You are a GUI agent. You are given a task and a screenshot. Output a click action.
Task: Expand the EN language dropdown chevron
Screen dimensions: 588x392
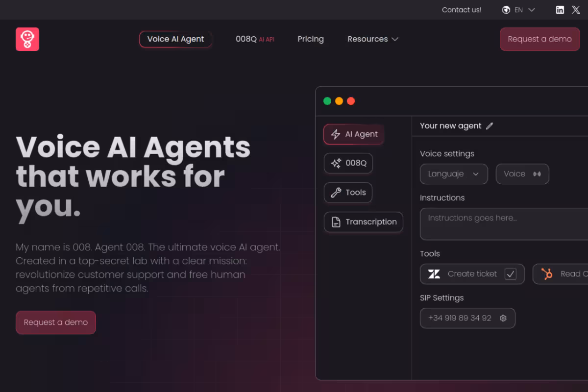532,10
